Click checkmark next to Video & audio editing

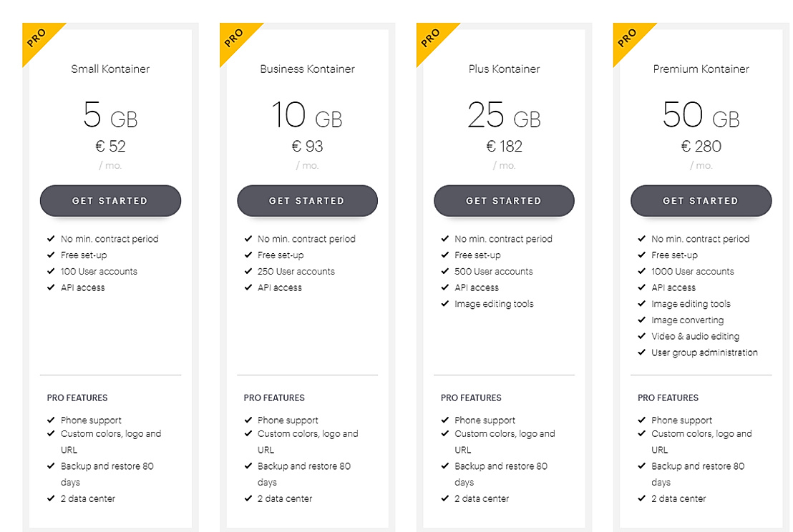point(641,336)
